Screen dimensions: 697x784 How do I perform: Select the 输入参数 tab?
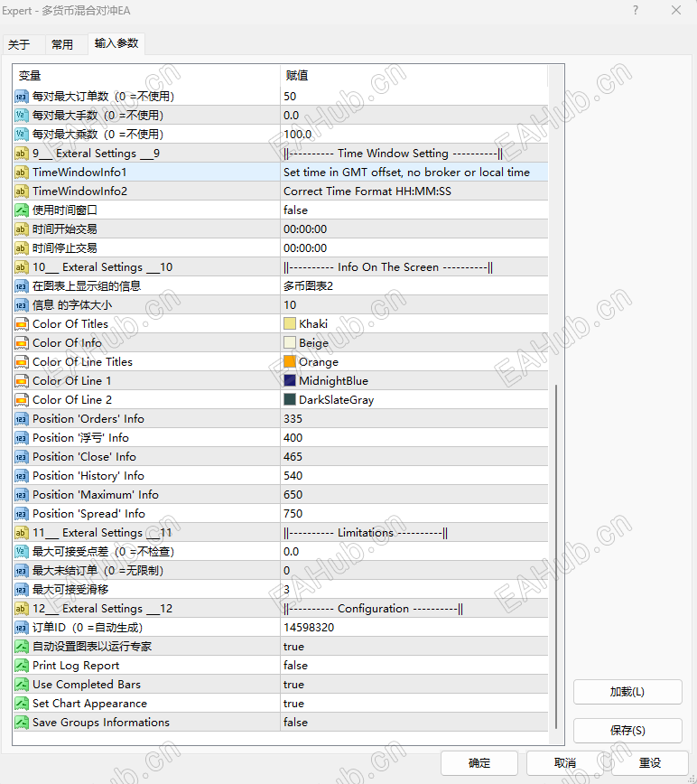pyautogui.click(x=116, y=43)
